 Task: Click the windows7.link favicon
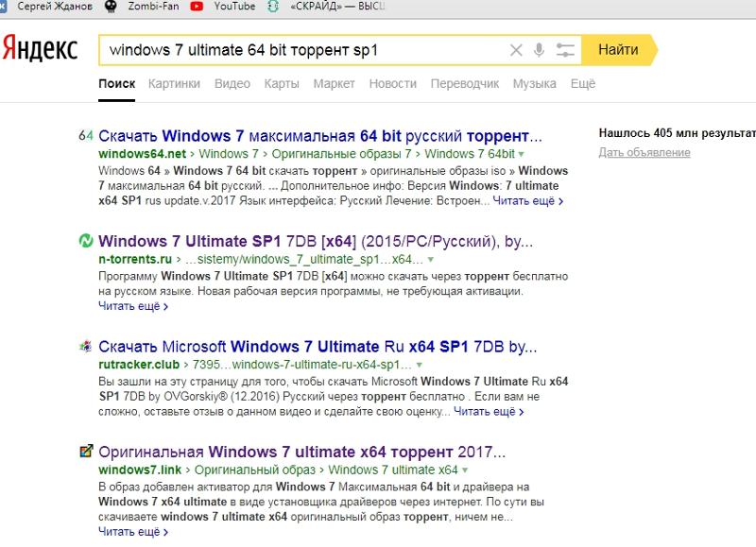point(86,451)
